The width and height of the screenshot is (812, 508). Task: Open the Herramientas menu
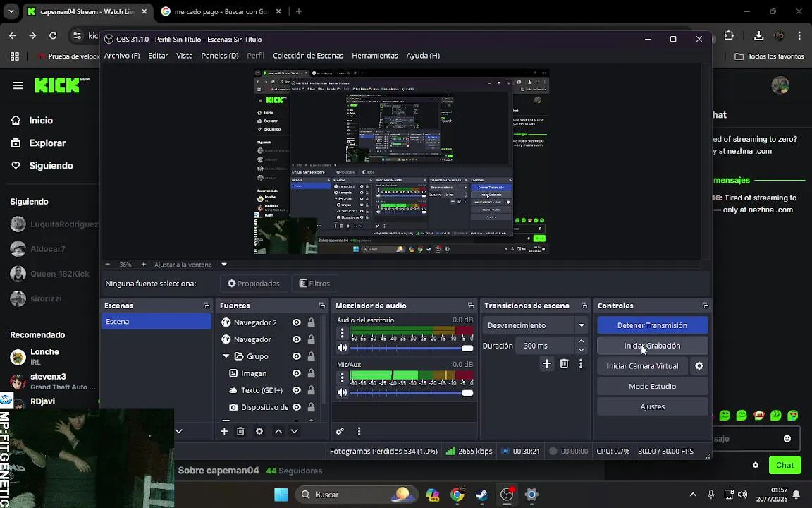pos(375,56)
